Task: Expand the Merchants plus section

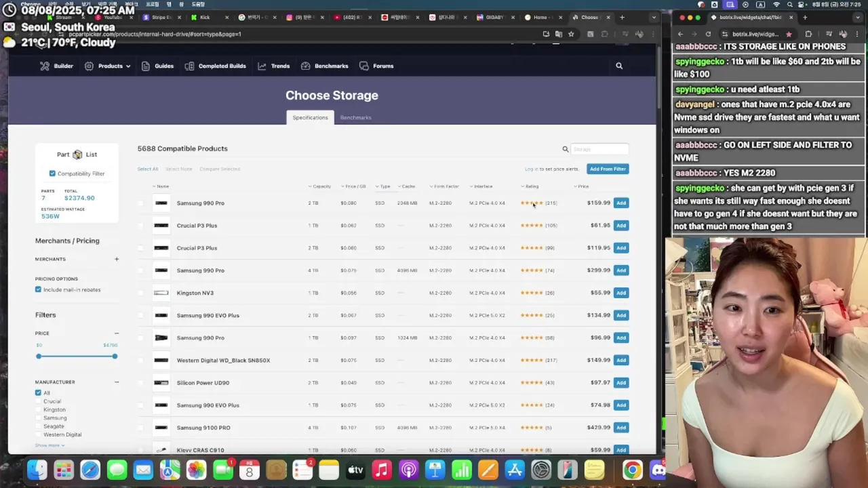Action: coord(117,259)
